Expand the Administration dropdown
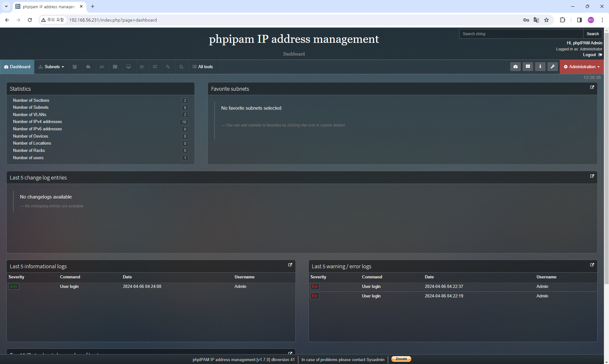The width and height of the screenshot is (609, 364). (582, 67)
